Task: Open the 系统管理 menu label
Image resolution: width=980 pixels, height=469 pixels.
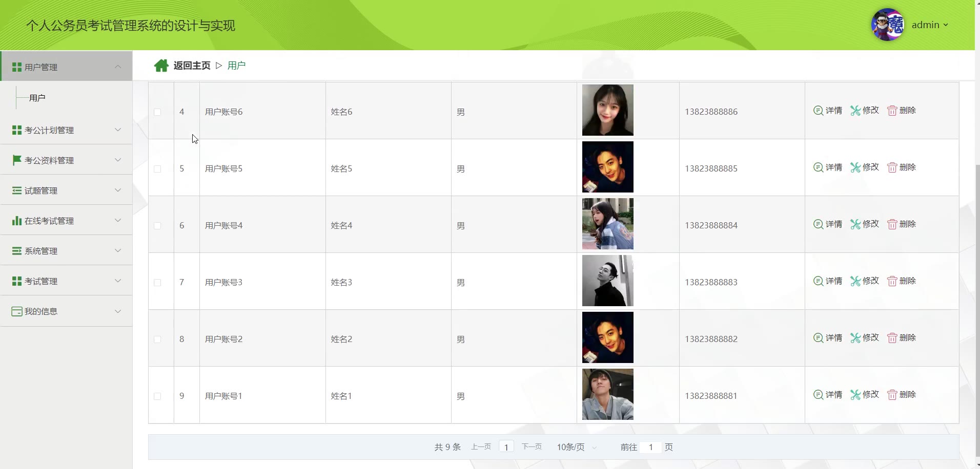Action: (41, 251)
